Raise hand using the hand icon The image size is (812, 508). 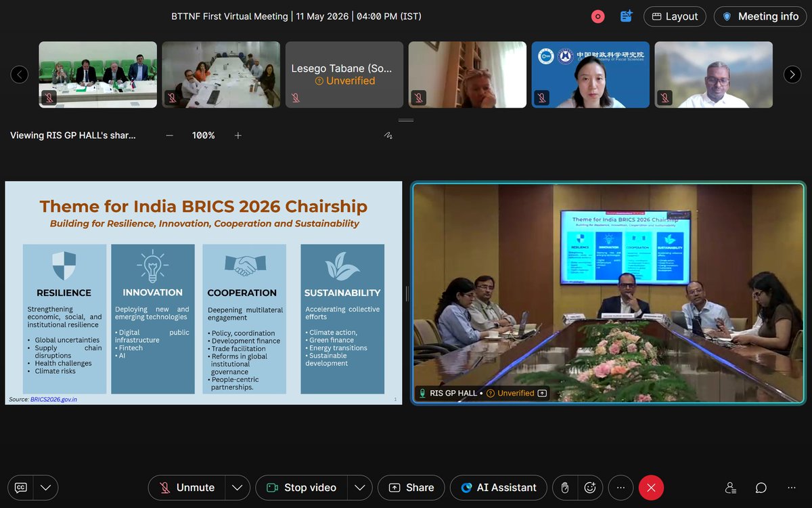pyautogui.click(x=564, y=488)
